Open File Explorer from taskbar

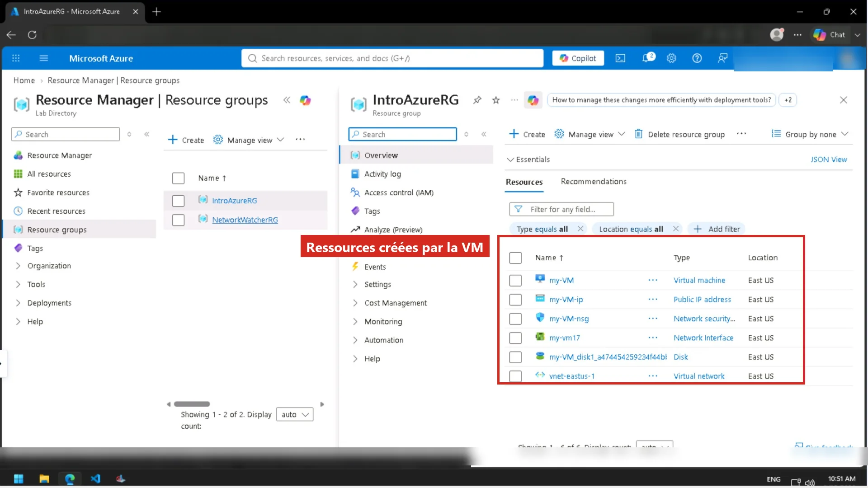click(44, 479)
